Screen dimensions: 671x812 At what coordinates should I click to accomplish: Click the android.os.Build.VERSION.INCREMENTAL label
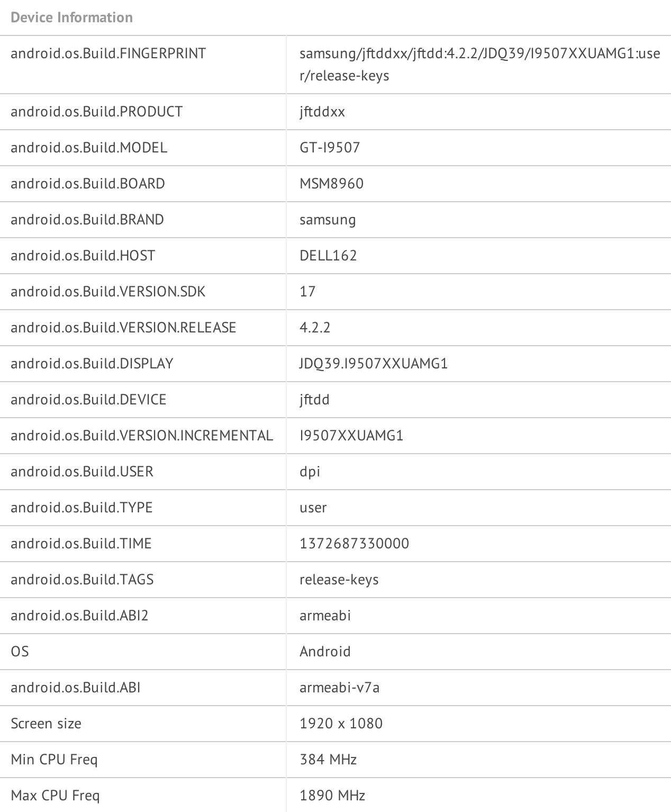click(142, 436)
